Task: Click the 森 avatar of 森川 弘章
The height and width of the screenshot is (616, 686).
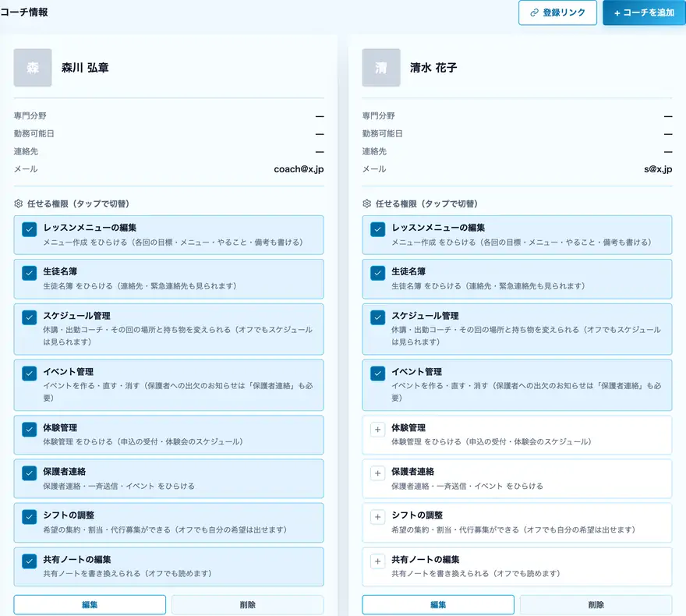Action: tap(33, 67)
